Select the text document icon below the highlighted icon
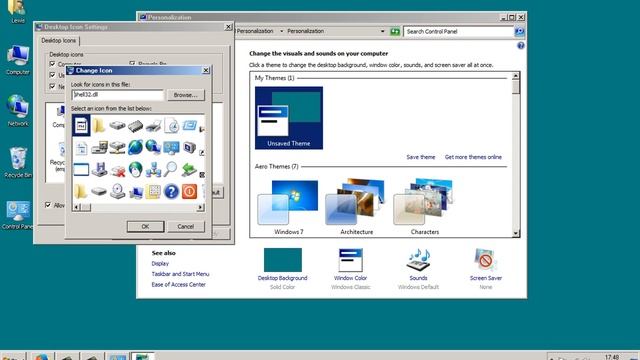The height and width of the screenshot is (360, 640). point(81,148)
